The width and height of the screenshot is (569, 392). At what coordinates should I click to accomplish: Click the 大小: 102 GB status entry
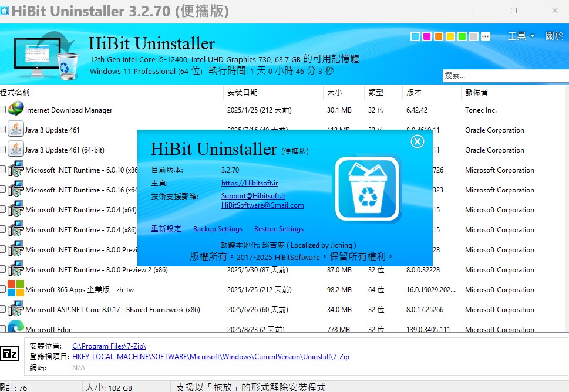coord(109,388)
